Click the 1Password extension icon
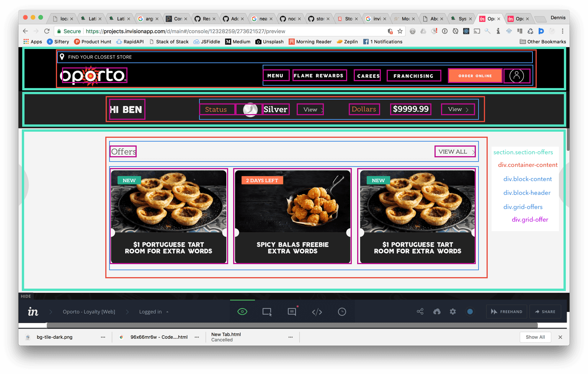The height and width of the screenshot is (374, 588). coord(445,31)
